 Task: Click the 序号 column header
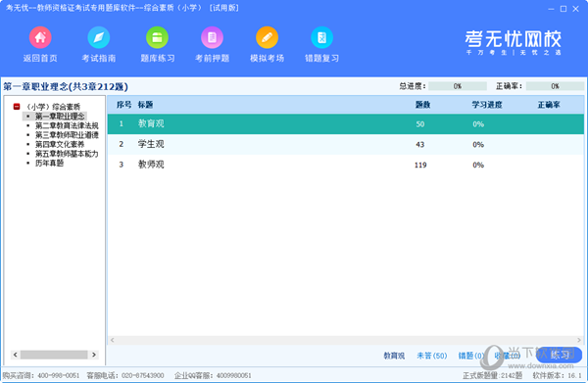123,105
